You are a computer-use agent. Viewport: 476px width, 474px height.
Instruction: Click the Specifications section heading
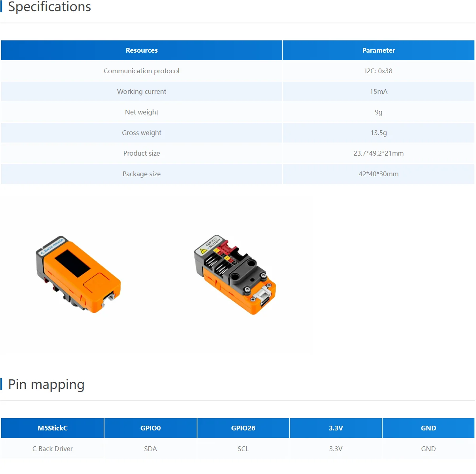coord(49,7)
